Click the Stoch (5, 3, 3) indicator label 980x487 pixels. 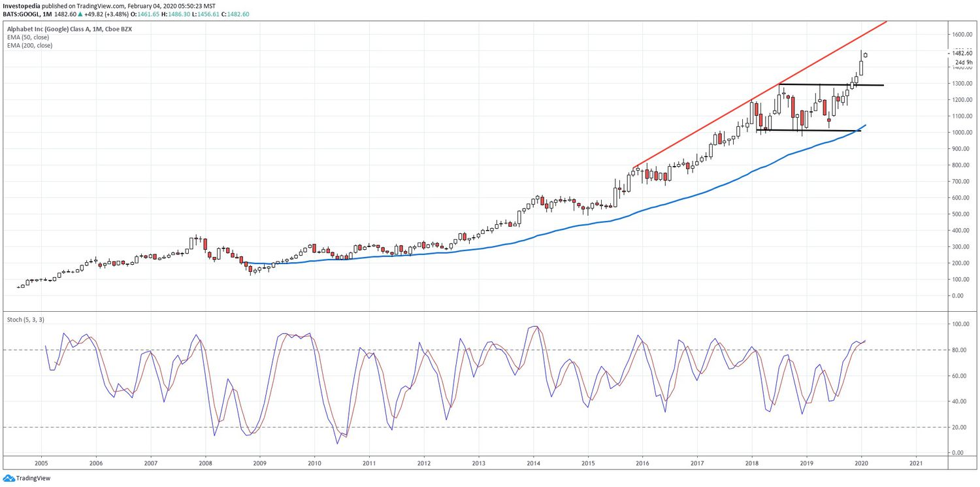[x=26, y=319]
